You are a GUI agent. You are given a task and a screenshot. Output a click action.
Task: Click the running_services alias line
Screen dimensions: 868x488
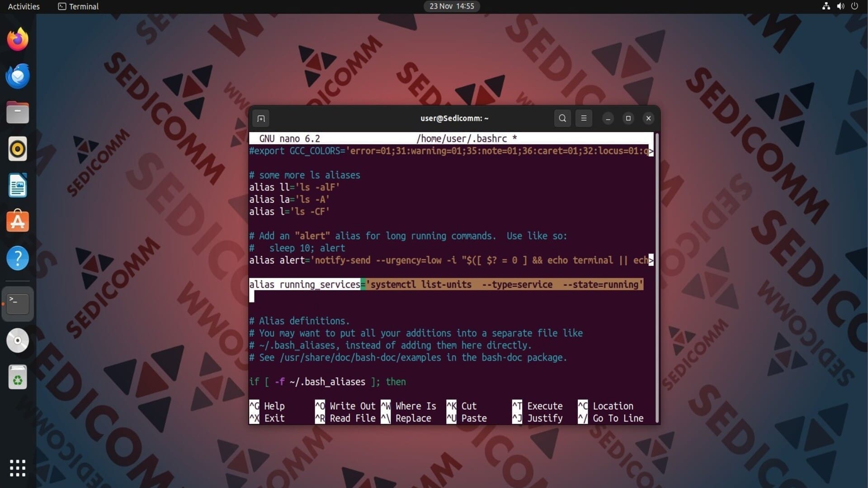point(446,285)
